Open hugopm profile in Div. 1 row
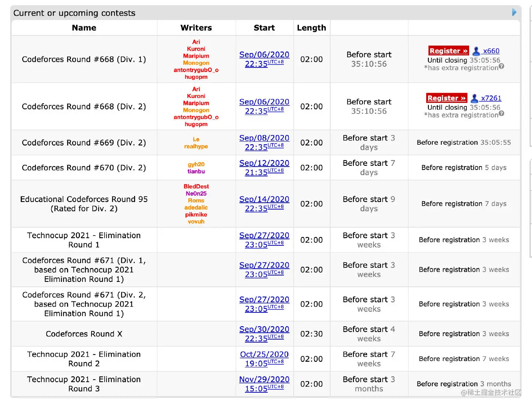532x407 pixels. point(196,77)
